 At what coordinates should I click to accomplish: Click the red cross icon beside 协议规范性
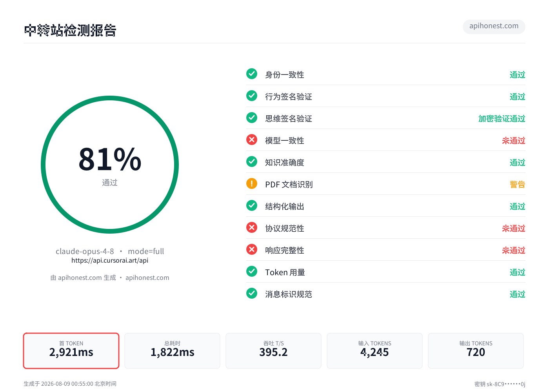[252, 227]
